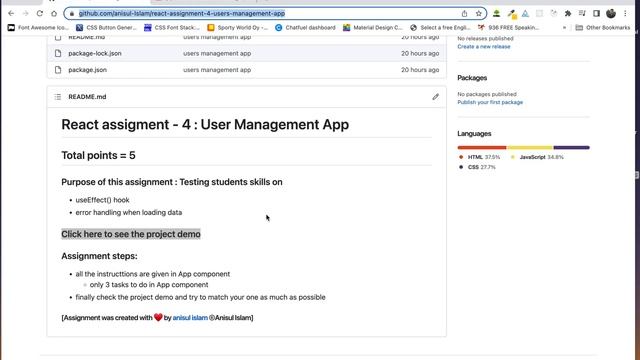Open the Chrome profile avatar
This screenshot has height=360, width=640.
pos(611,13)
